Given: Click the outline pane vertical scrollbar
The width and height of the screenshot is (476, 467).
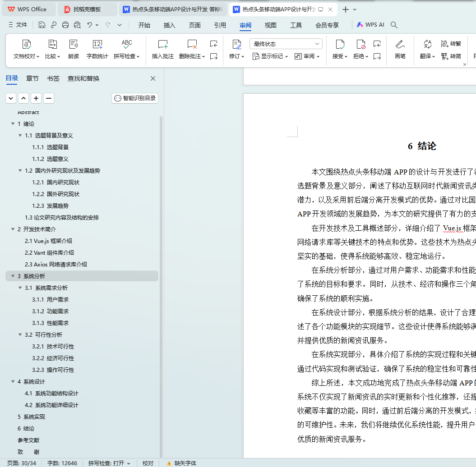Looking at the screenshot, I should [161, 286].
